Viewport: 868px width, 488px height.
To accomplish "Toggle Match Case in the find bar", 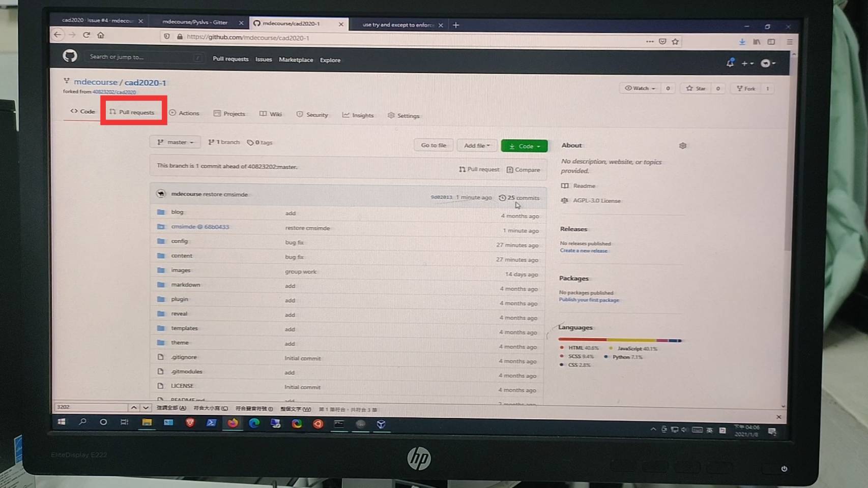I will (x=211, y=408).
